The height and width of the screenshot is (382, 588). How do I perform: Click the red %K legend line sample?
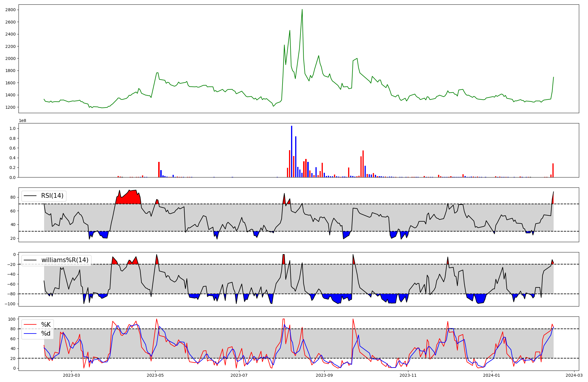(x=30, y=325)
